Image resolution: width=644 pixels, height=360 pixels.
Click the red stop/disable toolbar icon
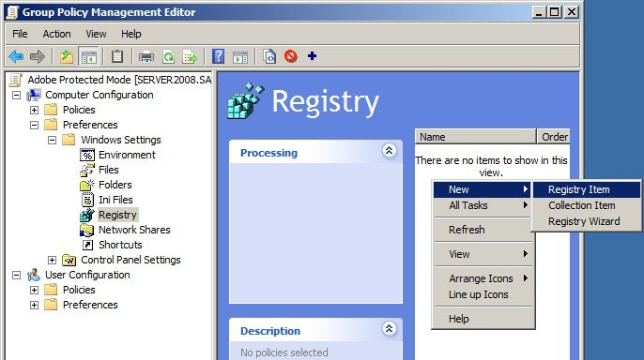tap(291, 56)
